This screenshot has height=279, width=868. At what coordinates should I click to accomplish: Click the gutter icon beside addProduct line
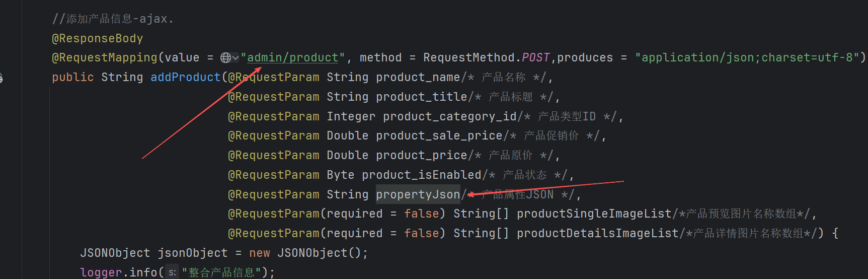(x=2, y=78)
